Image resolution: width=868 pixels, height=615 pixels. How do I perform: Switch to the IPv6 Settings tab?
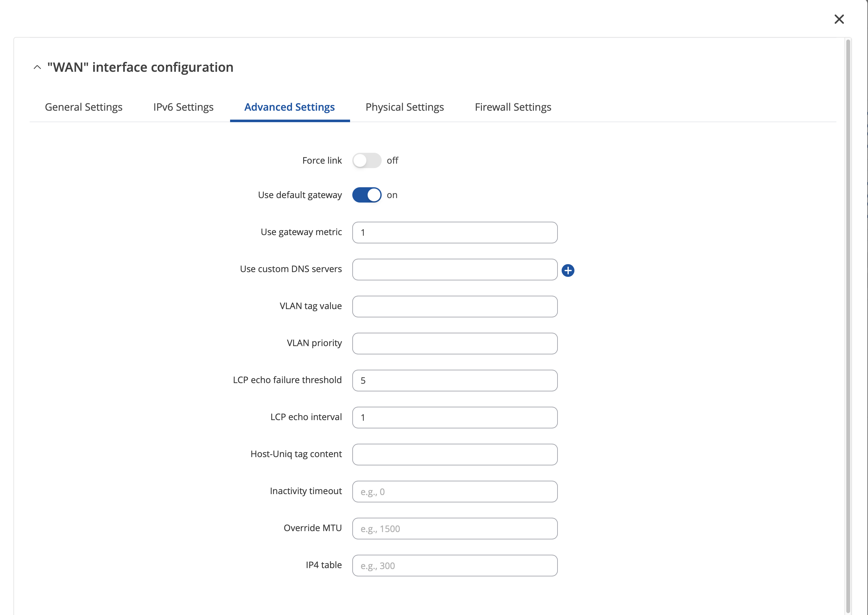click(x=183, y=107)
